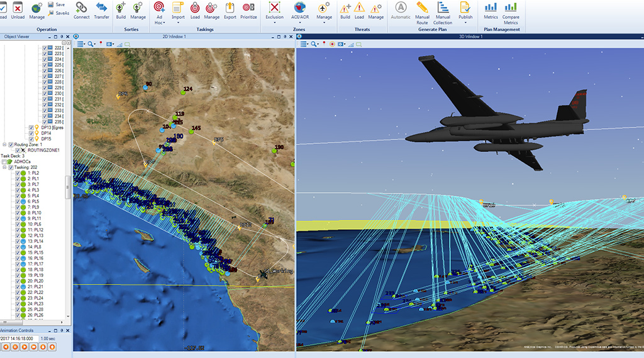Open the Prioritize taskings tool
Image resolution: width=644 pixels, height=358 pixels.
[248, 10]
